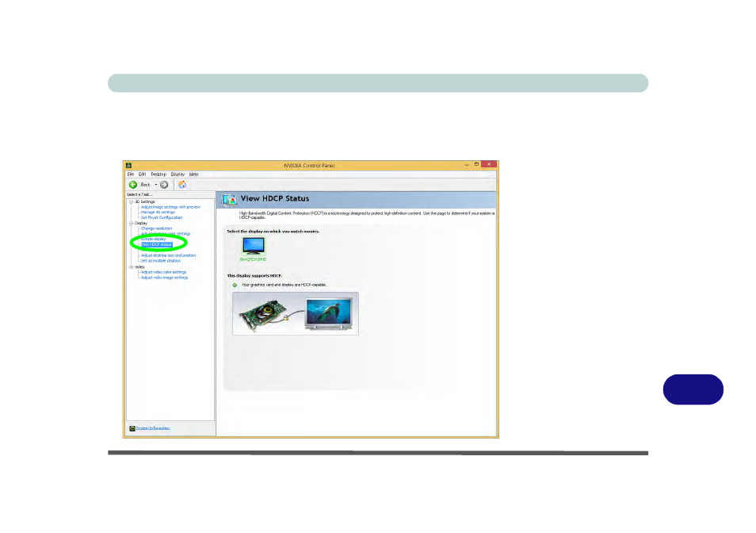Click the green Back arrow button
Screen dimensions: 756x533
click(133, 185)
